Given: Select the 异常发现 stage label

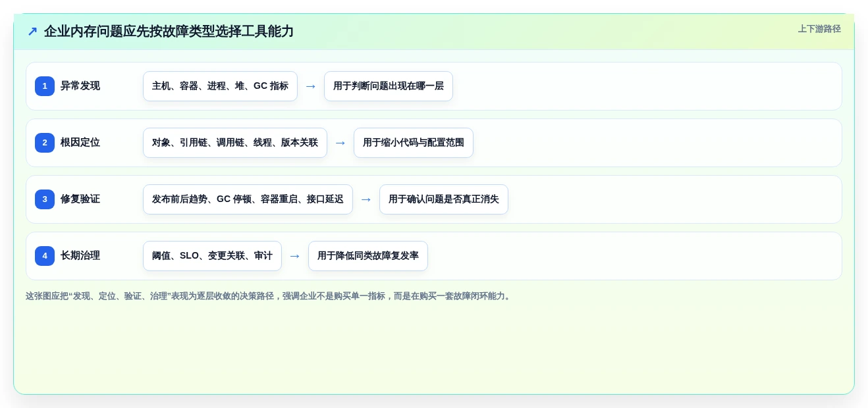Looking at the screenshot, I should (80, 86).
